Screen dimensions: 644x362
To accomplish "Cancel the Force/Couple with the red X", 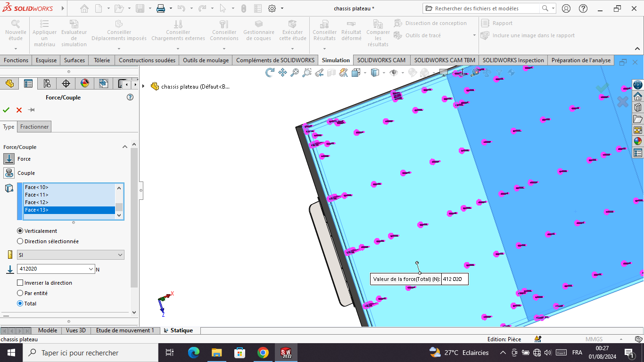I will tap(19, 110).
